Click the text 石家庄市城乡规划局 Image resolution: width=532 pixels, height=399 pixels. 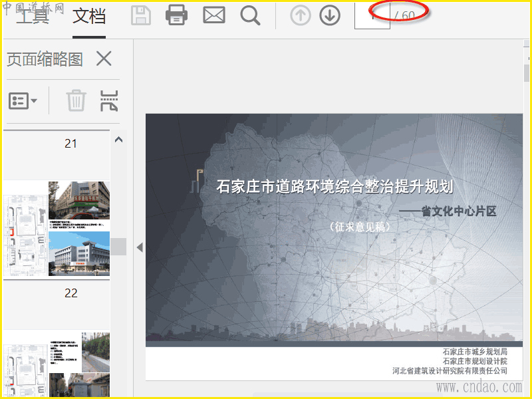click(x=475, y=352)
